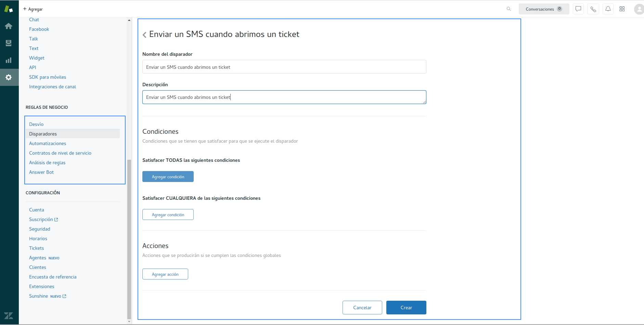Go back using the chevron beside the title
This screenshot has height=325, width=644.
[x=144, y=35]
